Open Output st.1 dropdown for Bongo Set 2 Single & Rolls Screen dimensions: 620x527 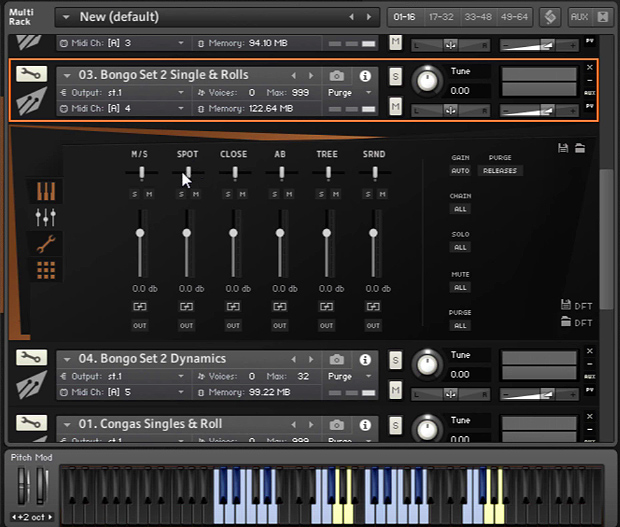tap(181, 93)
